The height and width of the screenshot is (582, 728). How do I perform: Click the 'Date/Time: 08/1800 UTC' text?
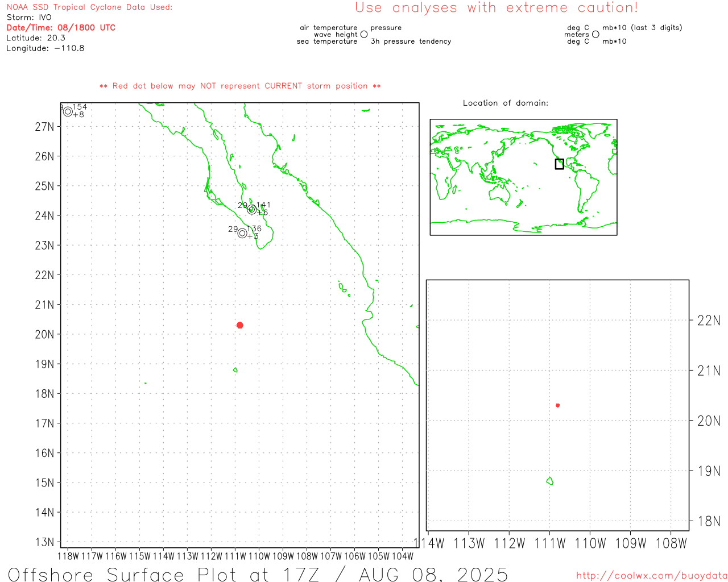(x=61, y=28)
